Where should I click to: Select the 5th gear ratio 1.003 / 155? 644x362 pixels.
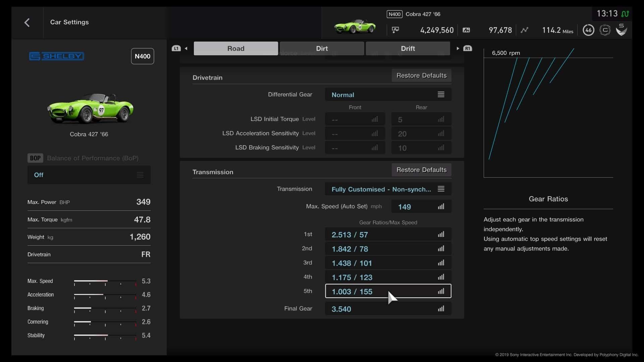tap(388, 291)
